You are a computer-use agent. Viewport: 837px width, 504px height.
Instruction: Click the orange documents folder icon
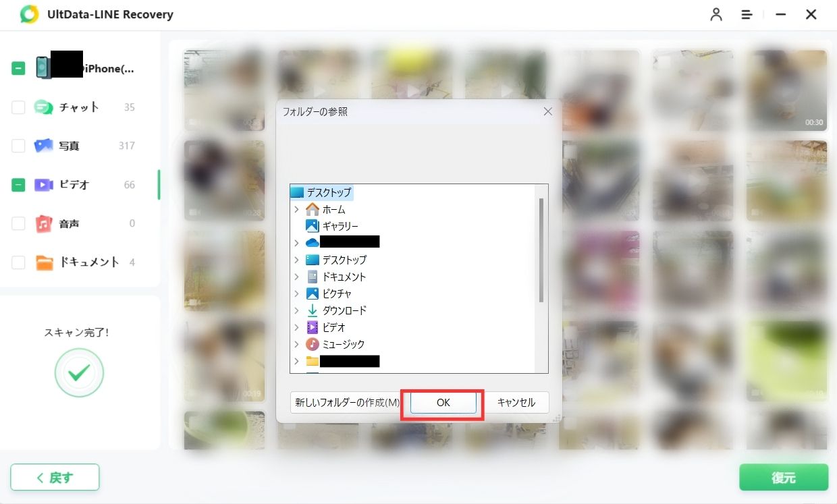point(44,262)
